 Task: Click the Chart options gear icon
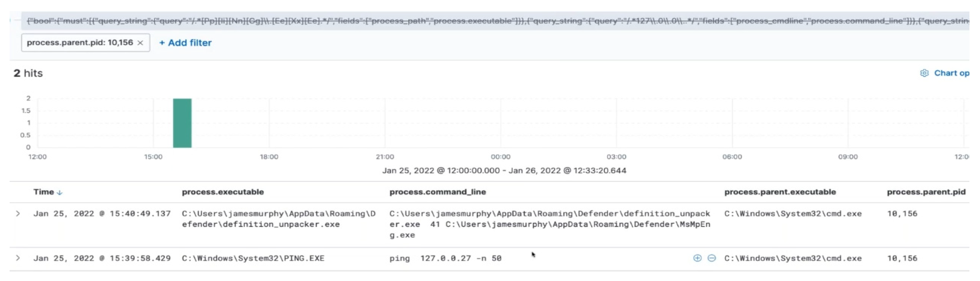(x=924, y=73)
